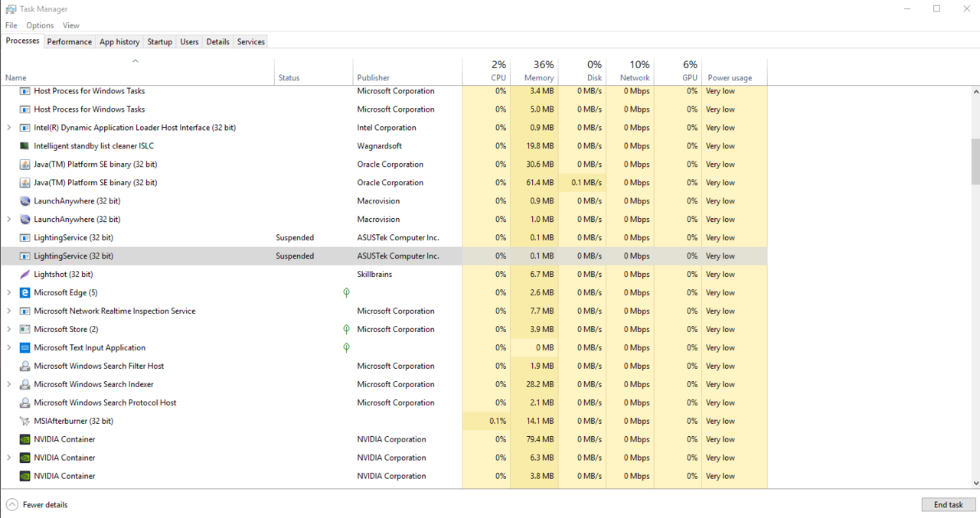Click the scrollbar down arrow
Screen dimensions: 980x518
(x=975, y=483)
